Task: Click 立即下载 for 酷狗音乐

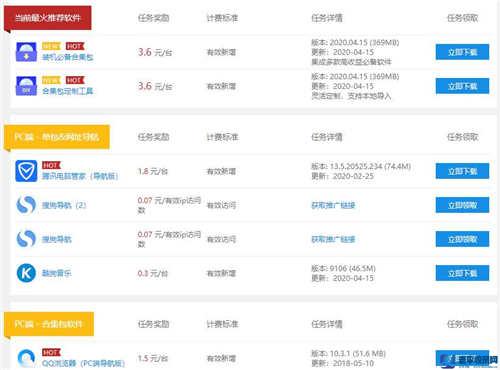Action: 462,273
